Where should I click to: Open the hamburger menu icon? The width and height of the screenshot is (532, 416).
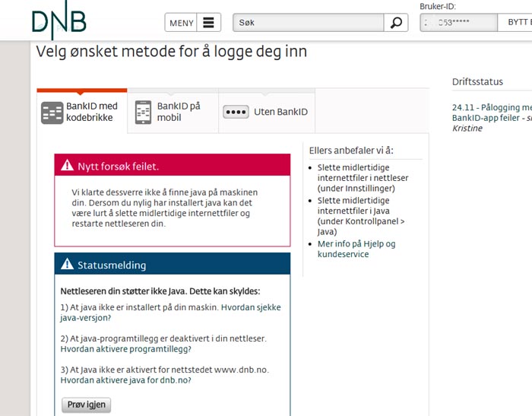209,22
